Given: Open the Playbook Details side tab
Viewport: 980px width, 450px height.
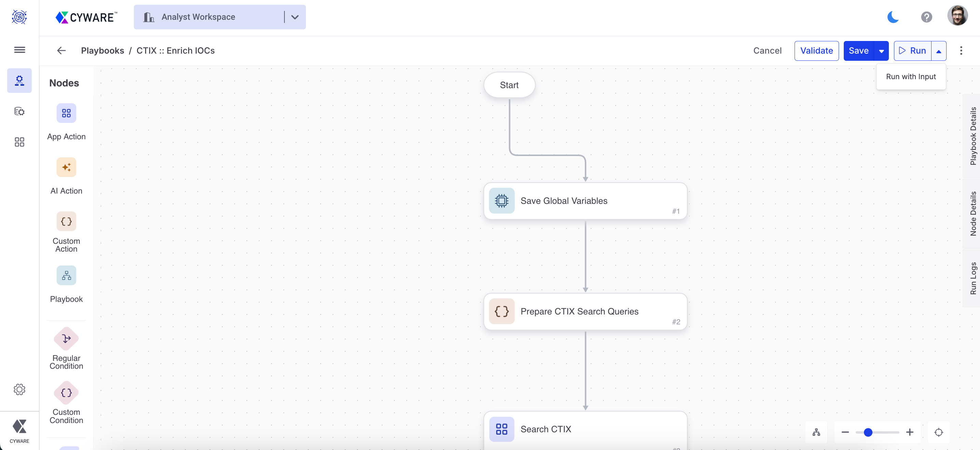Looking at the screenshot, I should (x=973, y=136).
